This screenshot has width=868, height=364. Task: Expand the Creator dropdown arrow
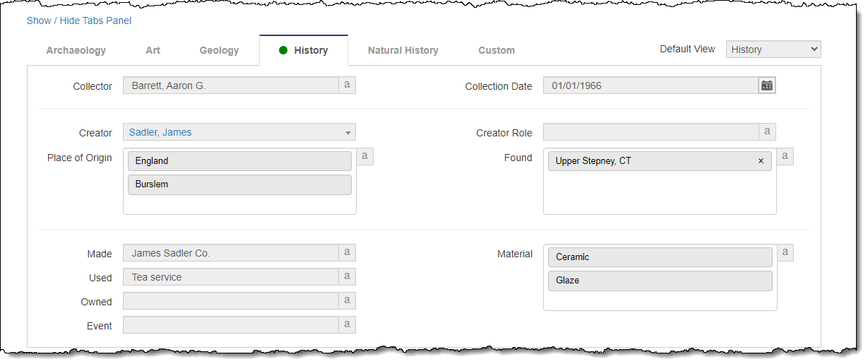(348, 133)
